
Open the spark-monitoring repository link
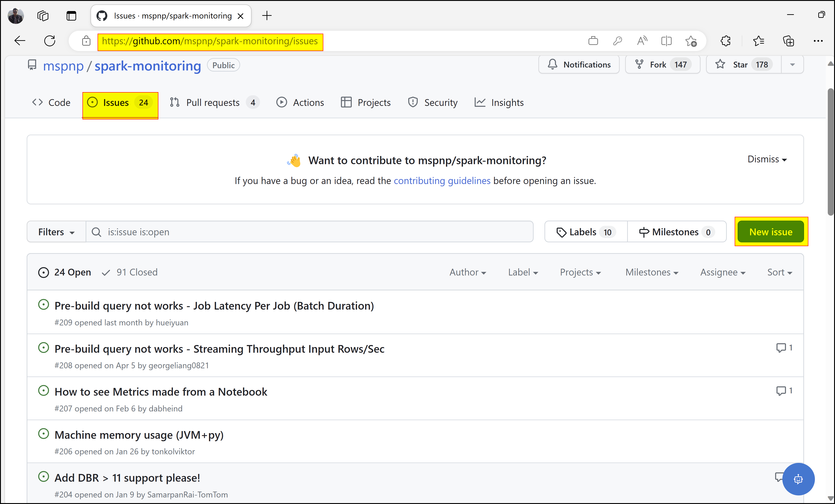148,66
